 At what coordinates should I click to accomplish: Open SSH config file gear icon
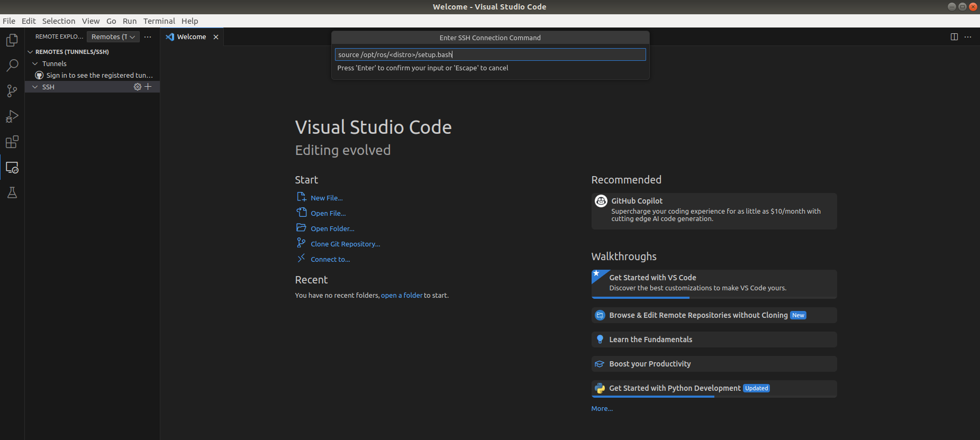138,87
